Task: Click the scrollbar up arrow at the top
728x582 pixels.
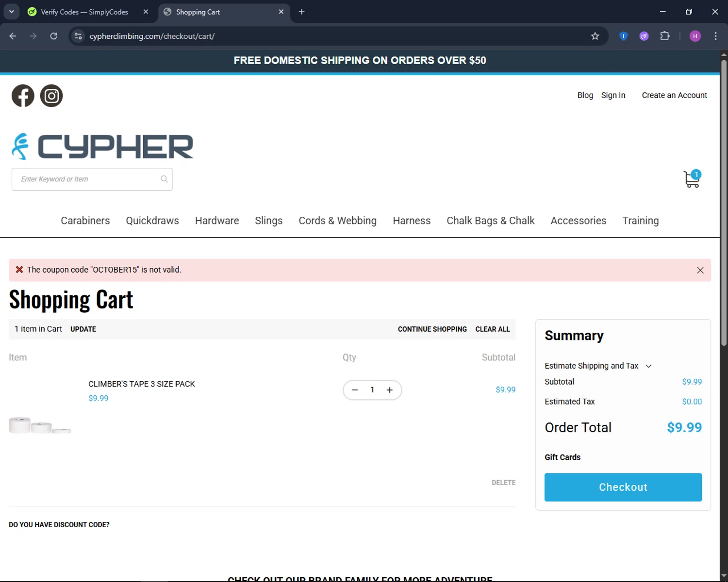Action: (x=724, y=54)
